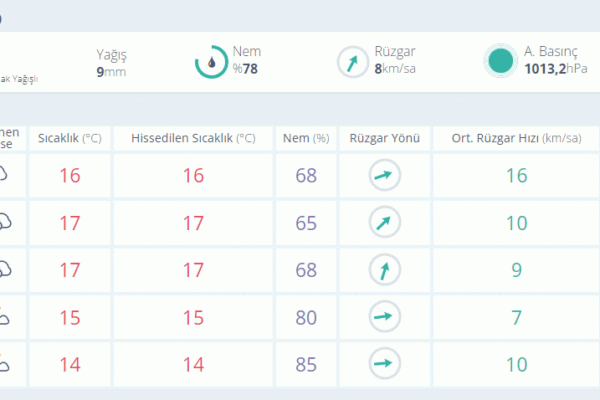Click the wind direction arrow beside Rüzgar
600x400 pixels.
pos(352,62)
